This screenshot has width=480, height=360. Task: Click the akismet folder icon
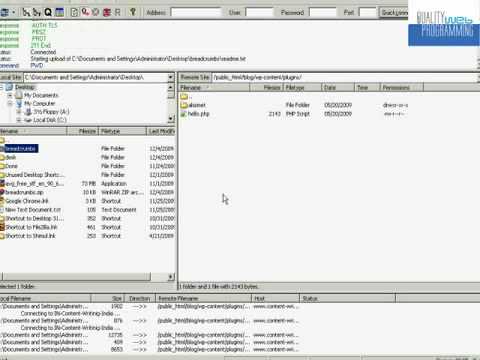[184, 105]
